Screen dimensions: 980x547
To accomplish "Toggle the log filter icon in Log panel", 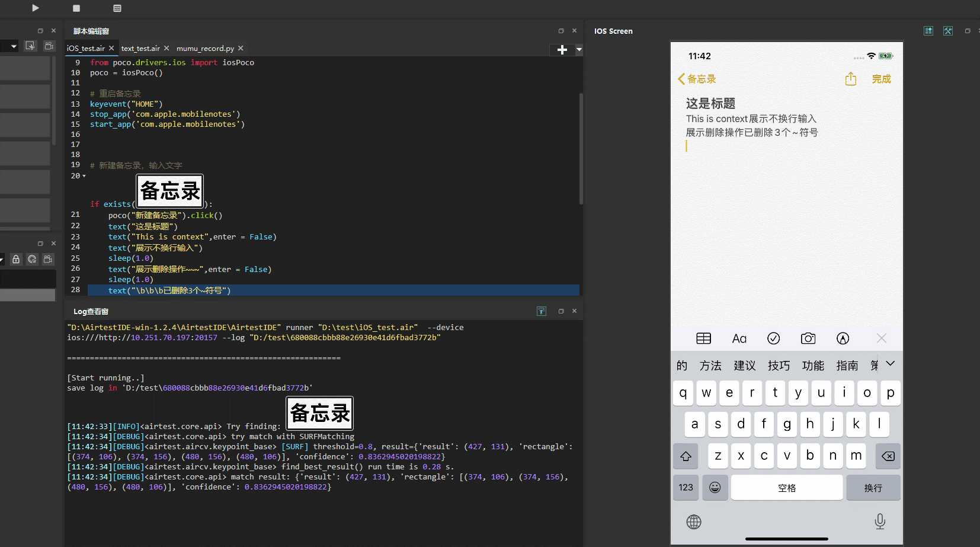I will [542, 311].
